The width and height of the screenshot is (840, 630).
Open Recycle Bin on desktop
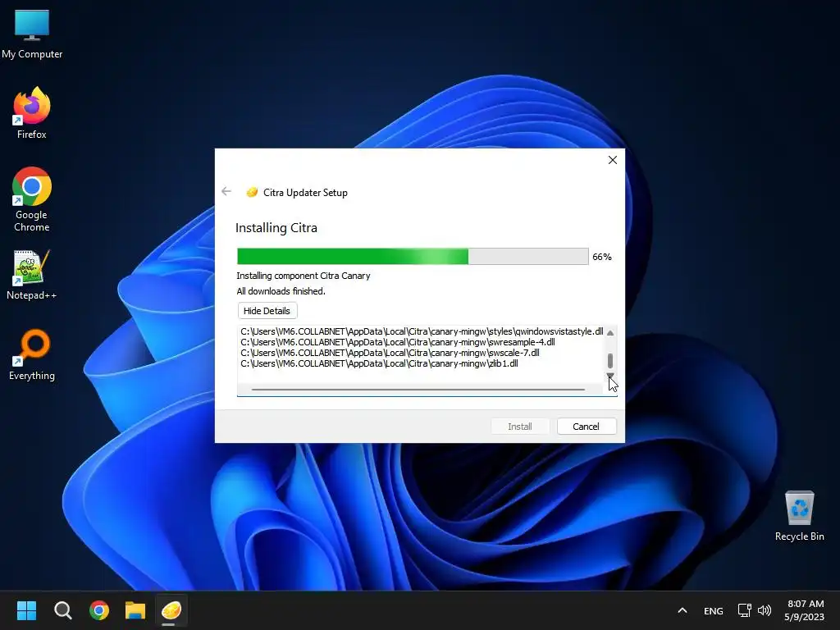[799, 516]
